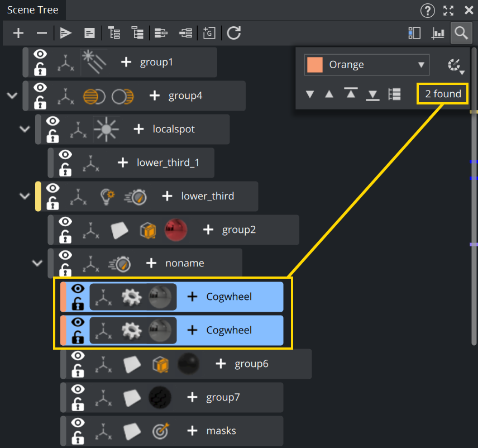Click the red material sphere on group2

(175, 230)
